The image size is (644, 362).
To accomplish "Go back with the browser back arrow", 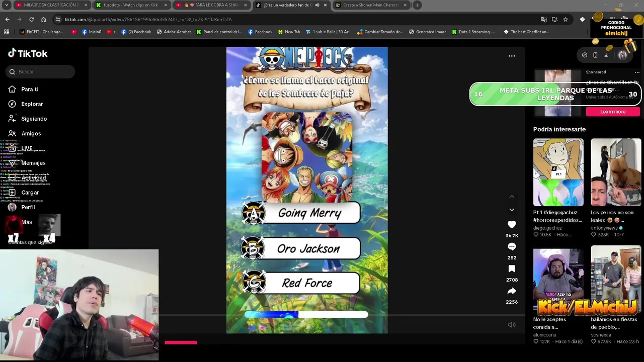I will pyautogui.click(x=7, y=19).
